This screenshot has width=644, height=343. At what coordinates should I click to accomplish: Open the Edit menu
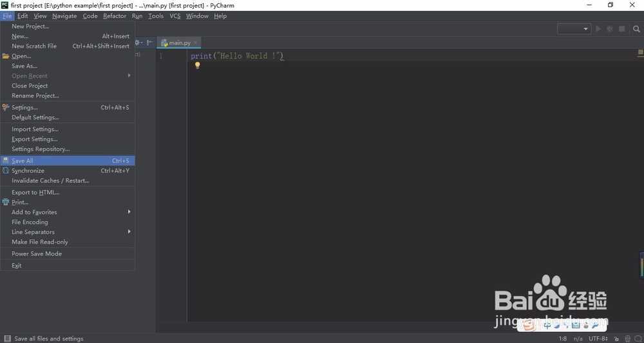tap(23, 16)
